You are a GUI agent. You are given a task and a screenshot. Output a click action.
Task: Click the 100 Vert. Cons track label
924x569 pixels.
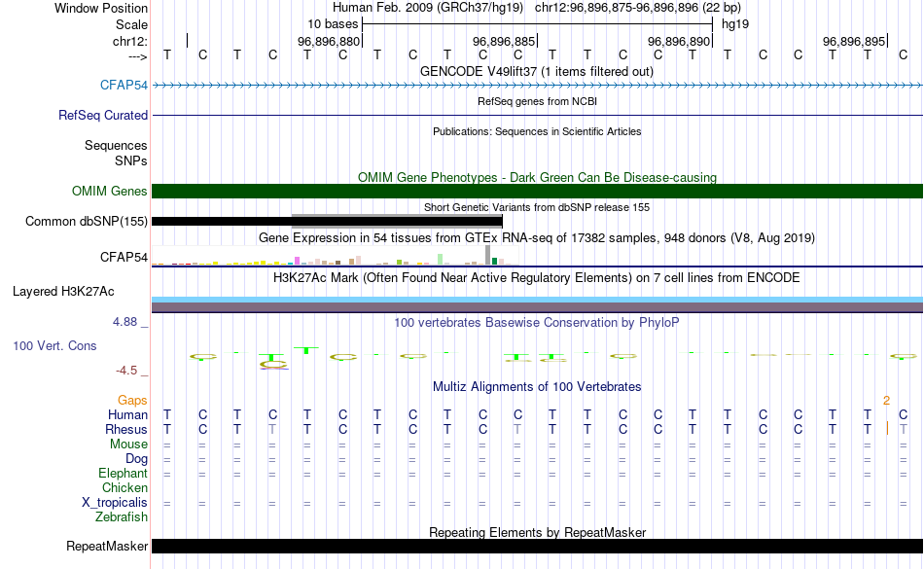54,345
